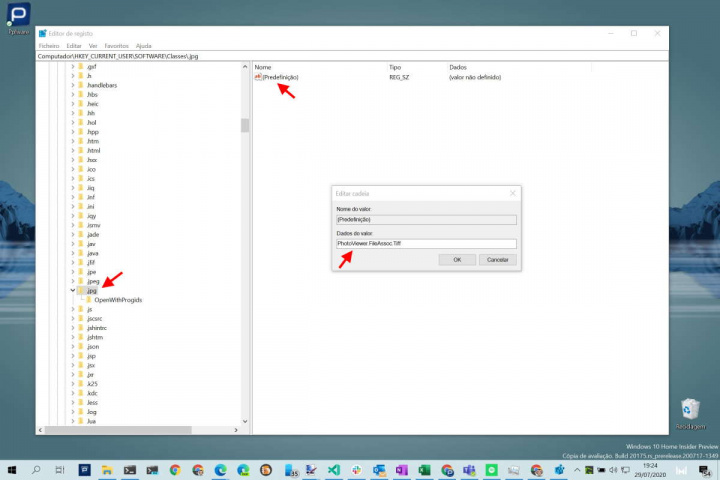720x480 pixels.
Task: Open the Recycle Bin on desktop
Action: click(x=689, y=409)
